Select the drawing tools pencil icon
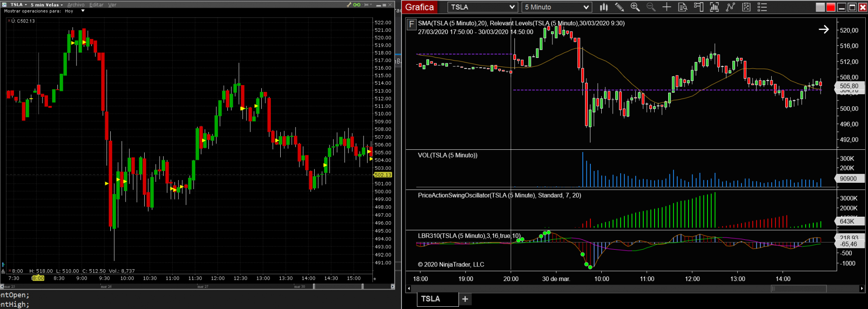Image resolution: width=868 pixels, height=309 pixels. click(619, 7)
